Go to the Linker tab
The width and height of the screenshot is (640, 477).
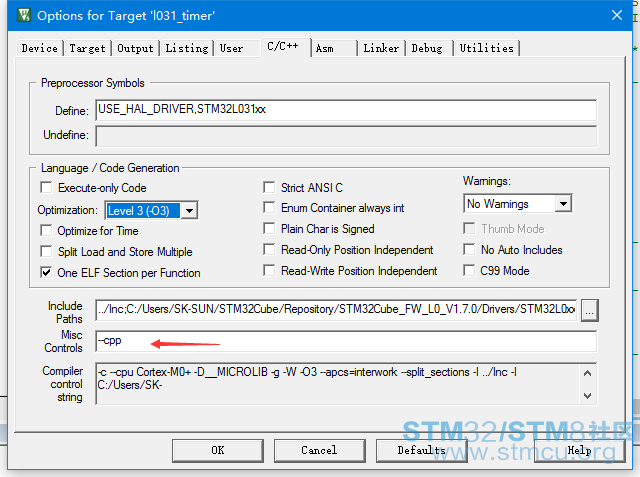pyautogui.click(x=381, y=48)
